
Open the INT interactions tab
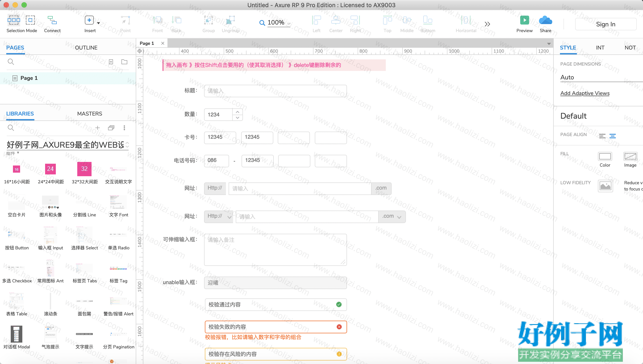[600, 48]
